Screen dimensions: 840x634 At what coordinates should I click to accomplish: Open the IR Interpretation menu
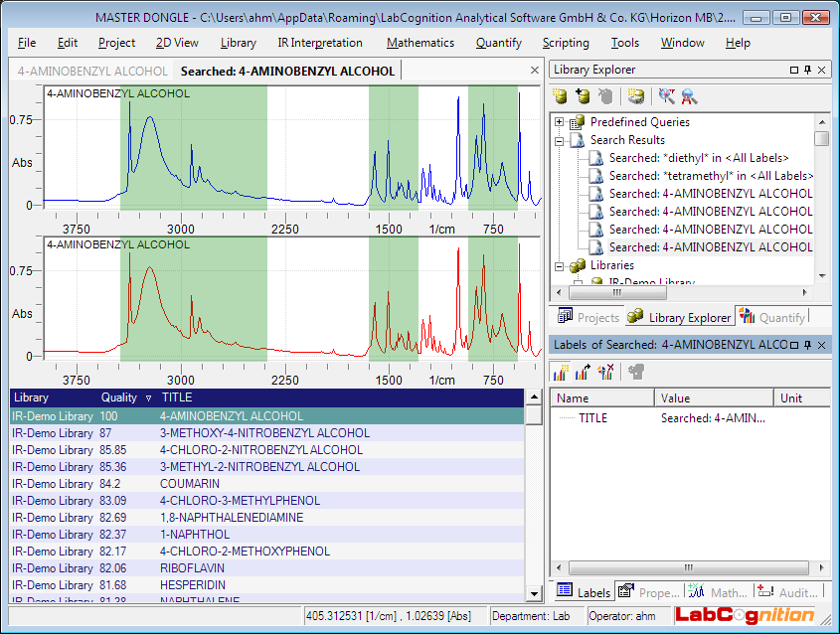click(x=320, y=43)
